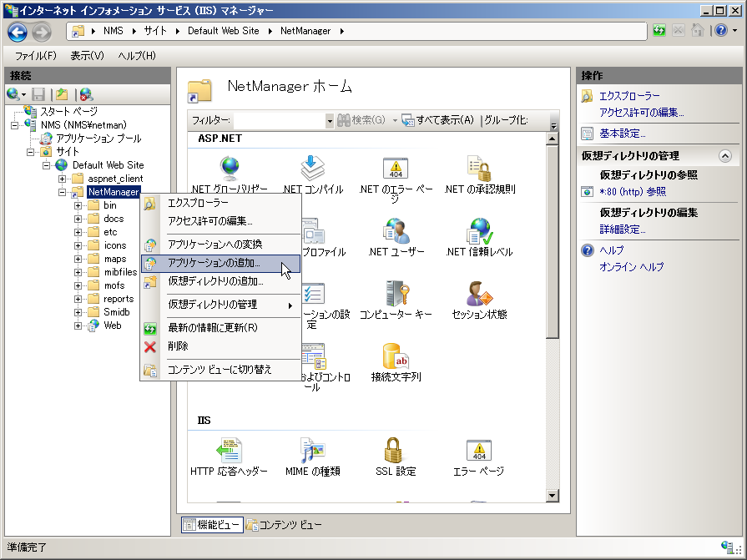747x560 pixels.
Task: Click the フィルター text input field
Action: [280, 121]
